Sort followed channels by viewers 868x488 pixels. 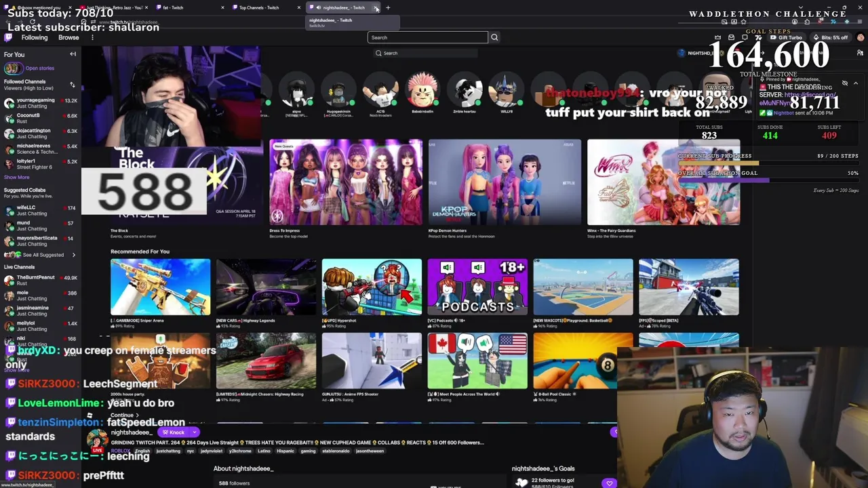(72, 85)
